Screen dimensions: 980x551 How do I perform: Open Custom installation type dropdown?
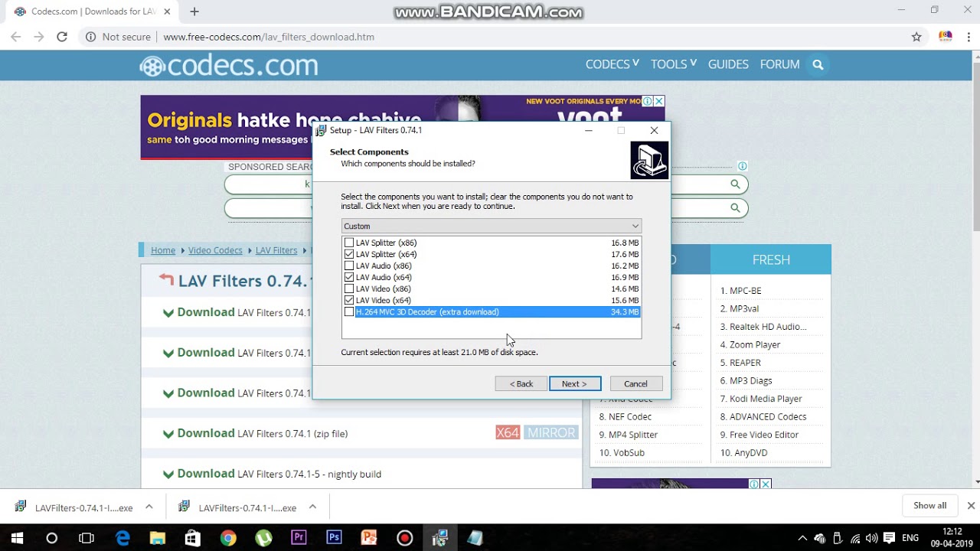coord(492,226)
